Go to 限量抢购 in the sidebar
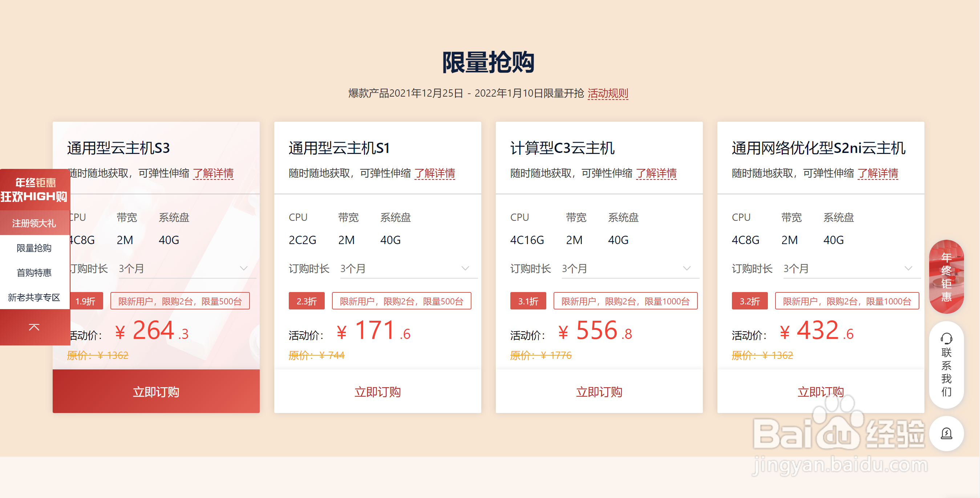The height and width of the screenshot is (498, 980). [34, 248]
